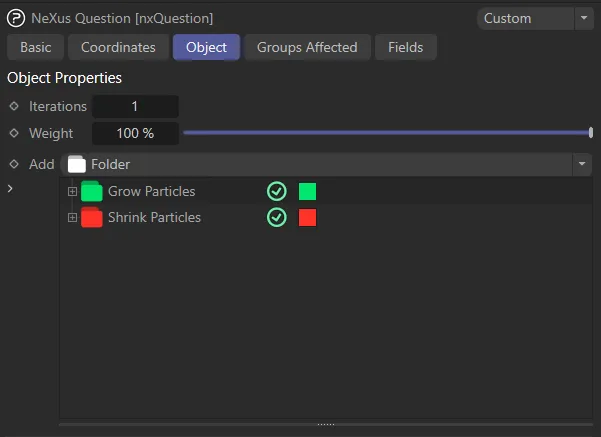Click the Iterations value input field
The width and height of the screenshot is (601, 437).
(135, 106)
